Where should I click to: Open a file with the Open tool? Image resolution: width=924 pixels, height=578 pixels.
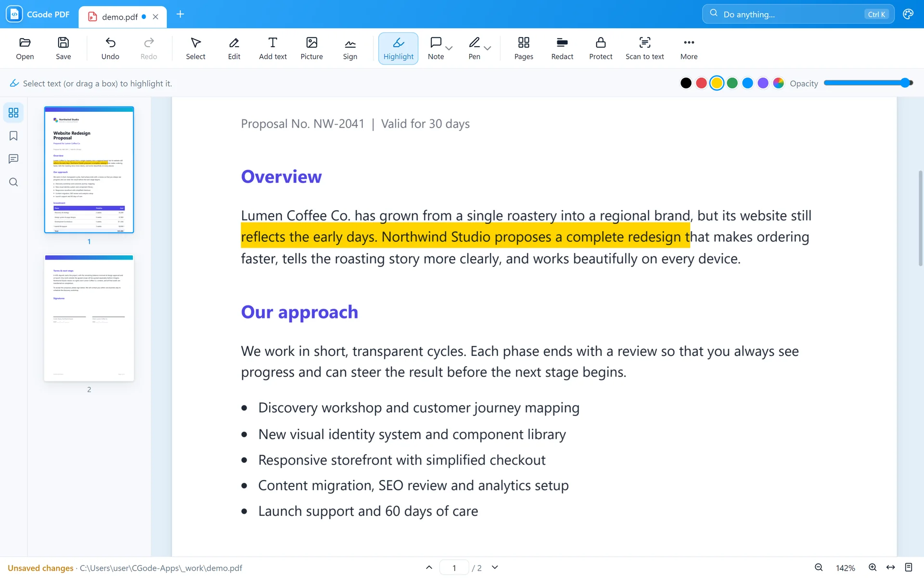(x=25, y=49)
